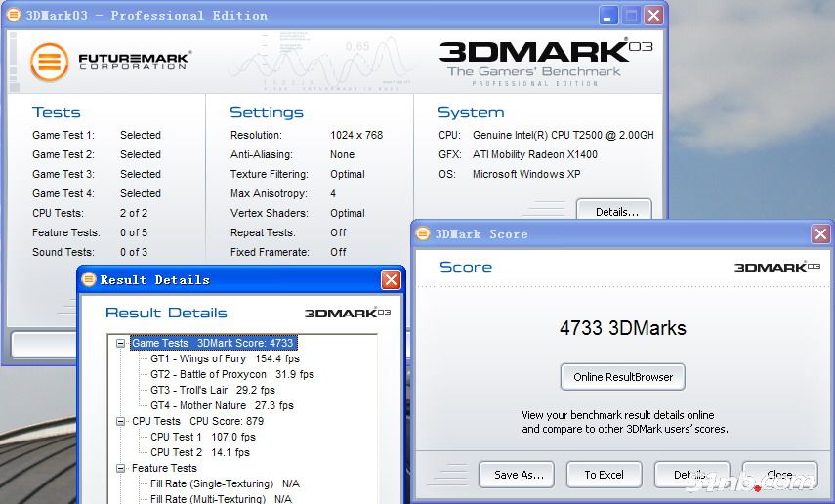Select Fill Rate (Single-Texturing) entry

pos(225,483)
